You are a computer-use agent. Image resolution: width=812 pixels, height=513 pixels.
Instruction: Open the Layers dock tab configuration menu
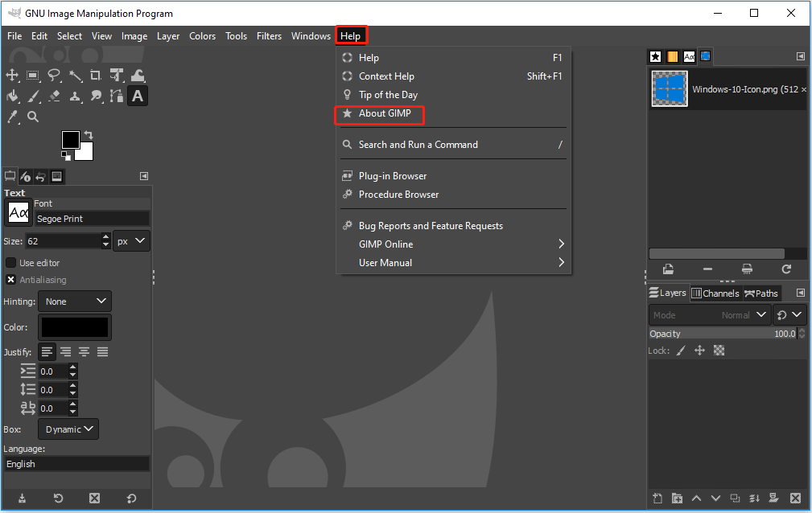coord(801,293)
